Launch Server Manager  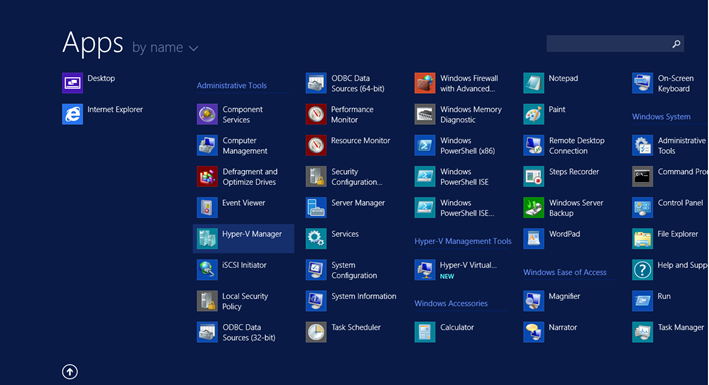(x=345, y=208)
